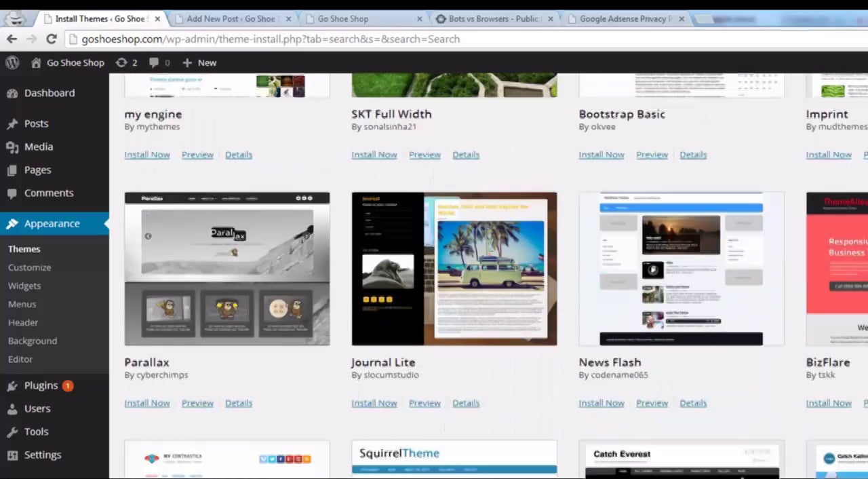Preview the Parallax theme
The height and width of the screenshot is (479, 868).
coord(197,403)
